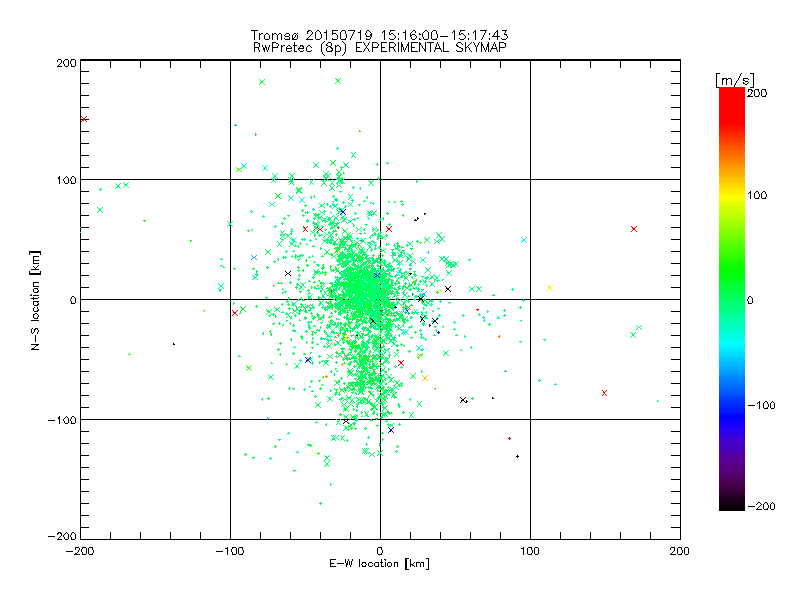Click the title text 'Tromsø 20150719 15:16:00-15:17:43'

[x=379, y=35]
